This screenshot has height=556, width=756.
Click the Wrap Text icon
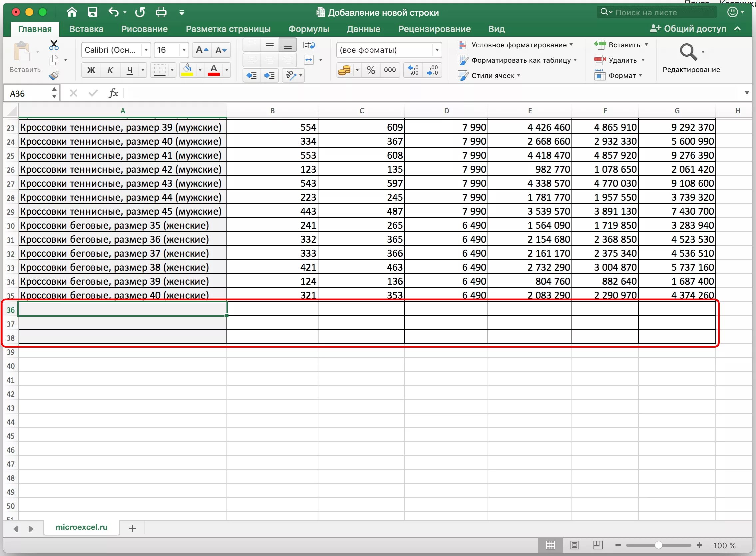tap(309, 45)
